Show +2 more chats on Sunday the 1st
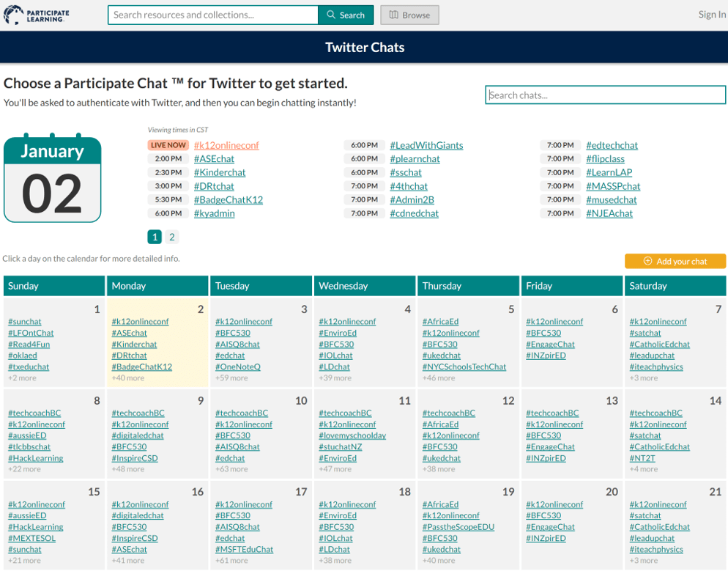The image size is (728, 571). click(x=22, y=378)
